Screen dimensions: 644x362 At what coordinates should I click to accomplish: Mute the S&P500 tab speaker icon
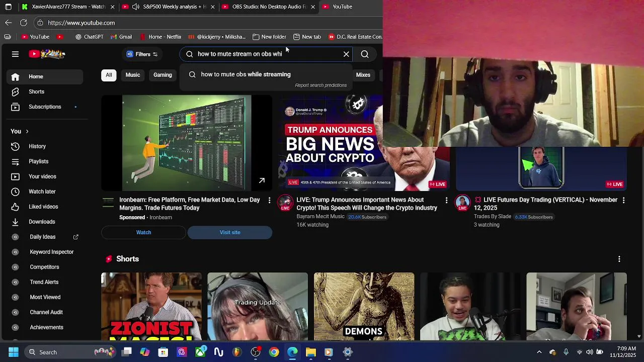click(135, 7)
